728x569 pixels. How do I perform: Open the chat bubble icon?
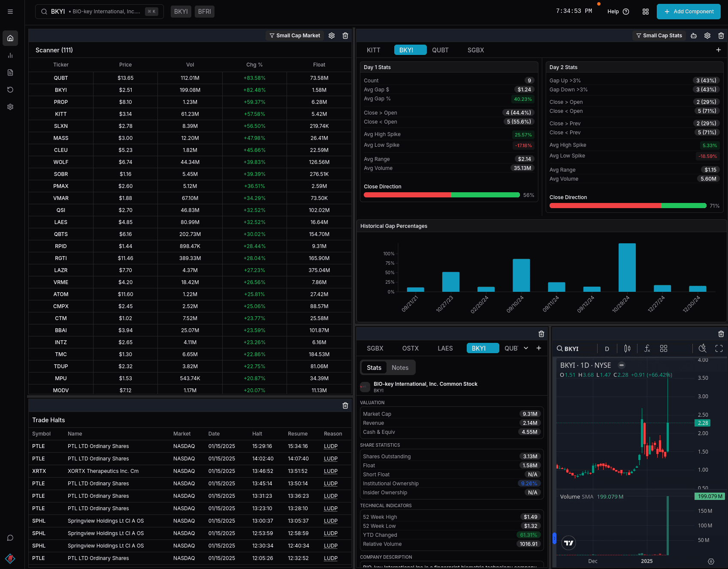10,538
